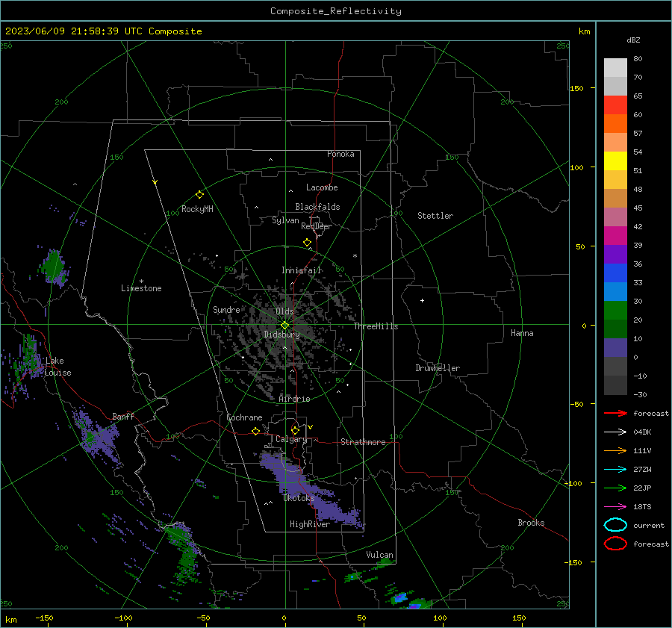Select the yellow radar-site diamond at map center

coord(285,326)
